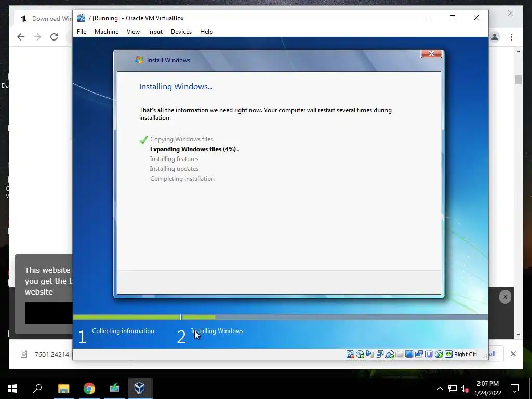
Task: Click the keyboard capture green arrow icon
Action: pos(448,354)
